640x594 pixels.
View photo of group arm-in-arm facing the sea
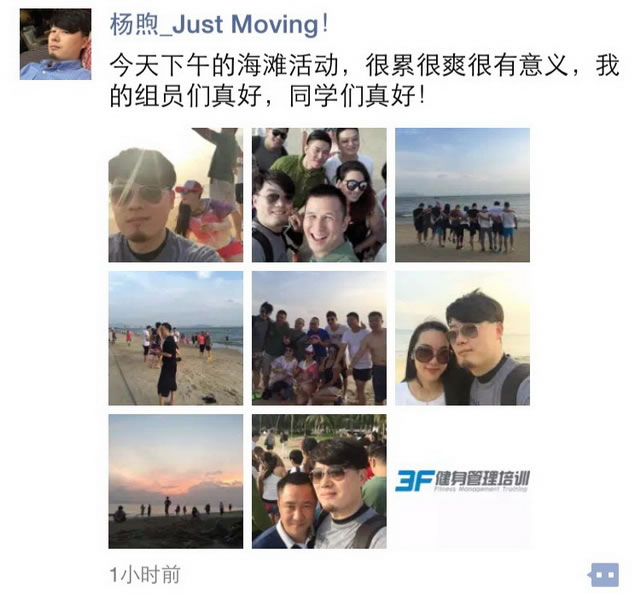point(462,195)
